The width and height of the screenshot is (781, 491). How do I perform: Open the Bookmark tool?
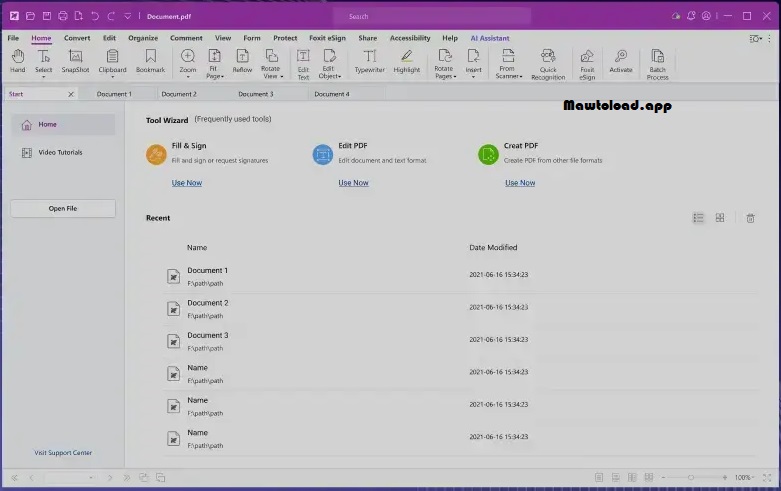tap(150, 61)
